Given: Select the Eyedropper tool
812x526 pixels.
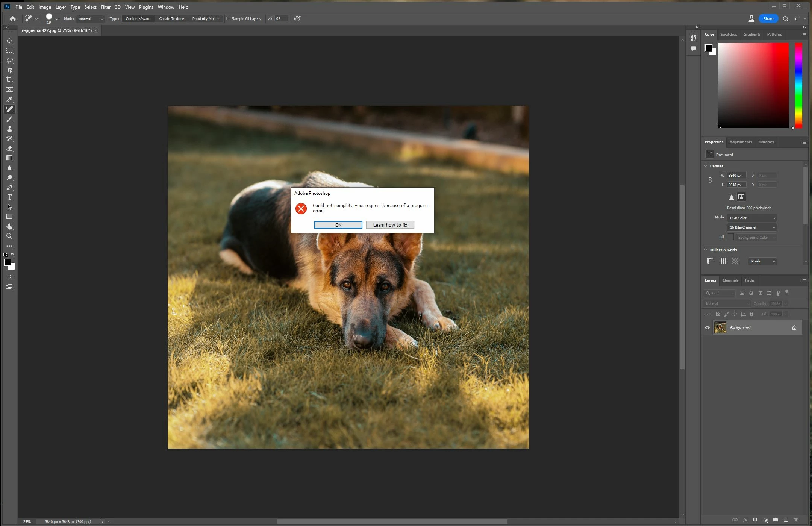Looking at the screenshot, I should coord(9,99).
